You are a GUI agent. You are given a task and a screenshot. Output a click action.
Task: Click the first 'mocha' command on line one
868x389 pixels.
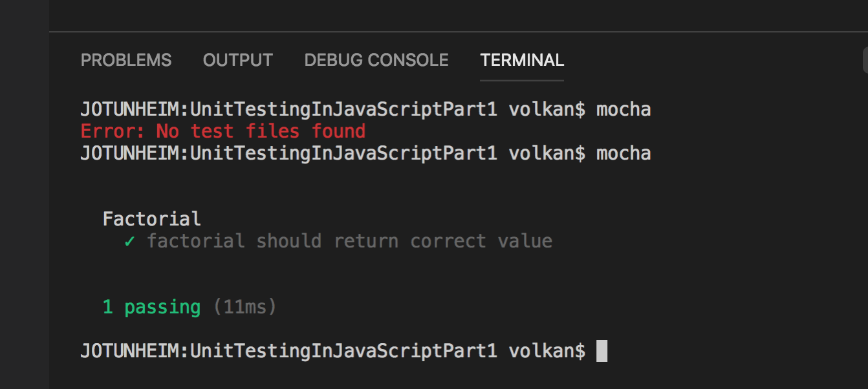coord(623,109)
